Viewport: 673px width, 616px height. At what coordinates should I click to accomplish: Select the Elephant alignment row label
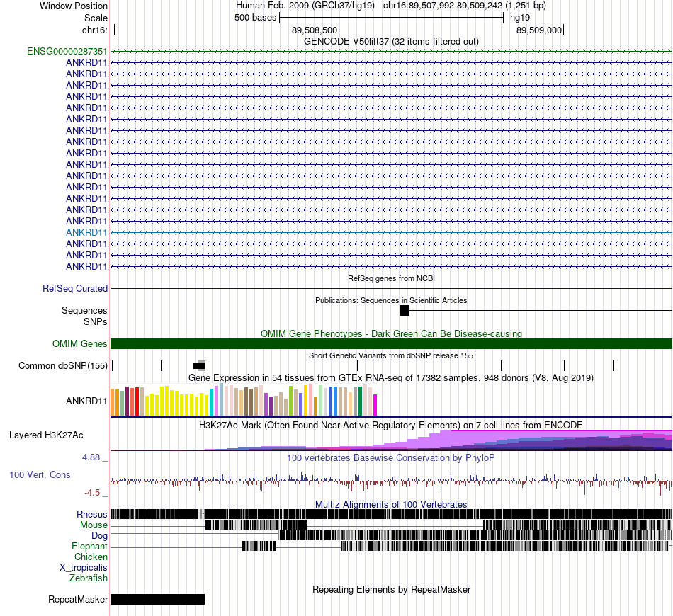(x=89, y=547)
